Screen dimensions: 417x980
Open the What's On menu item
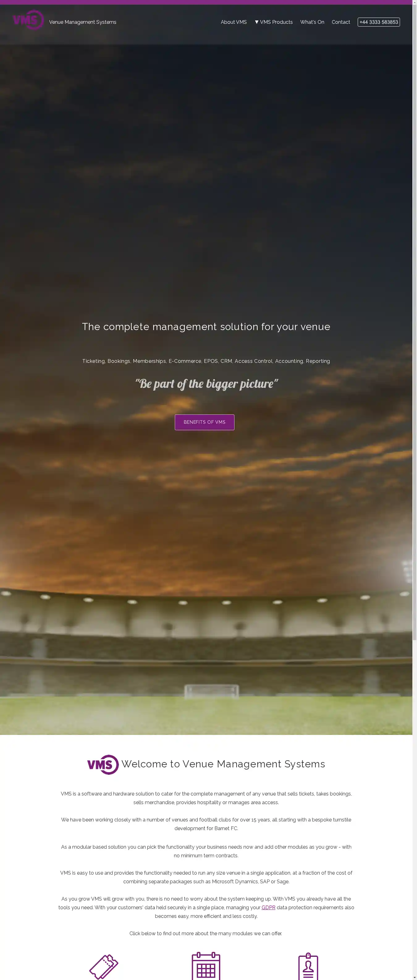tap(312, 22)
